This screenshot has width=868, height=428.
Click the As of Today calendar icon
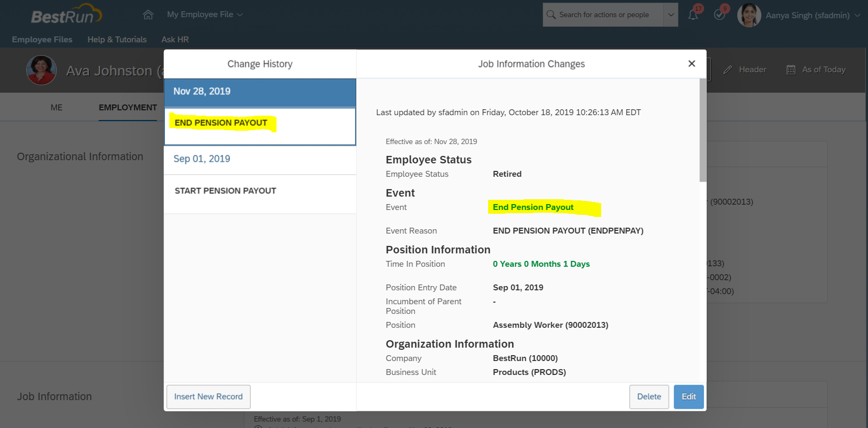coord(791,70)
